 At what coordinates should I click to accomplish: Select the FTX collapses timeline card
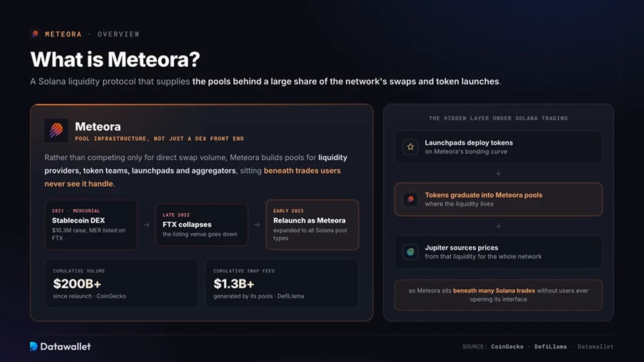click(x=201, y=225)
